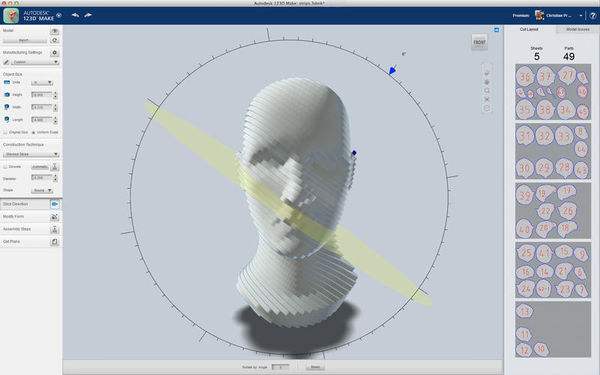600x375 pixels.
Task: Open the Construction Technique dropdown
Action: click(x=31, y=154)
